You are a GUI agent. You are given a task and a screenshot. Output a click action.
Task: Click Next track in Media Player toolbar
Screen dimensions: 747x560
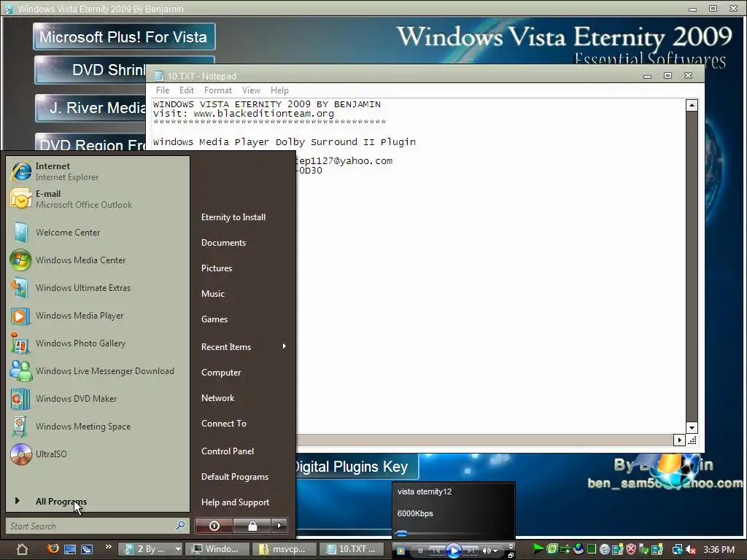tap(471, 551)
